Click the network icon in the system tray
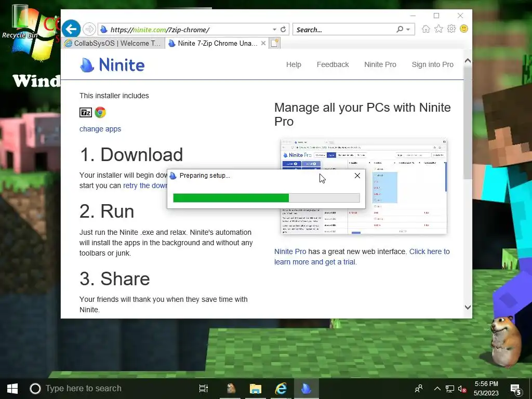The width and height of the screenshot is (532, 399). (x=450, y=389)
